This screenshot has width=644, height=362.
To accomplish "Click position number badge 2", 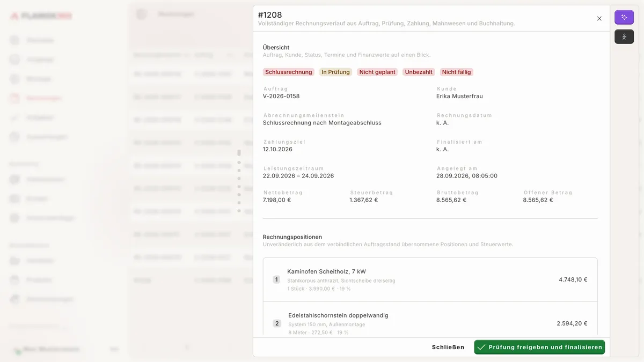I will coord(277,323).
